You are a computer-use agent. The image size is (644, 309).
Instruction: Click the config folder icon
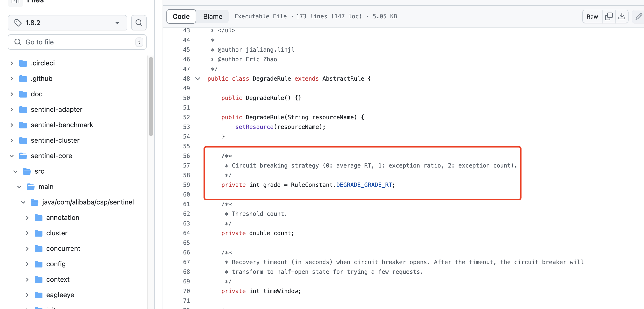39,264
